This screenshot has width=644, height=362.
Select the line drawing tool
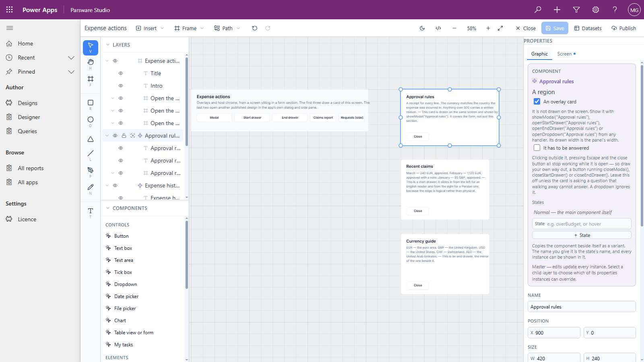91,155
